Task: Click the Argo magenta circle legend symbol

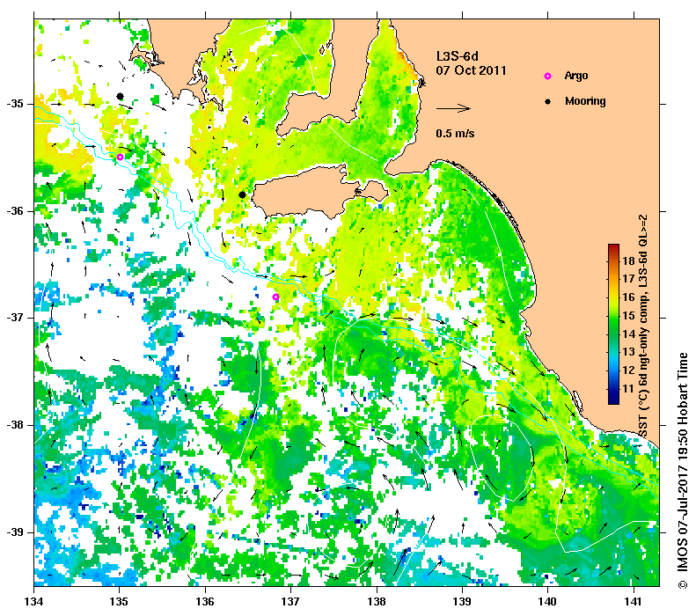Action: 548,77
